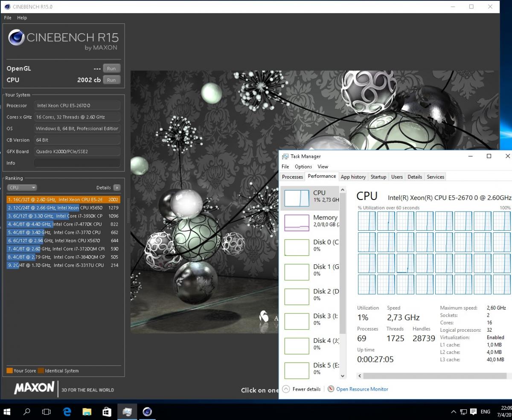Open Cinebench Help menu

coord(22,18)
